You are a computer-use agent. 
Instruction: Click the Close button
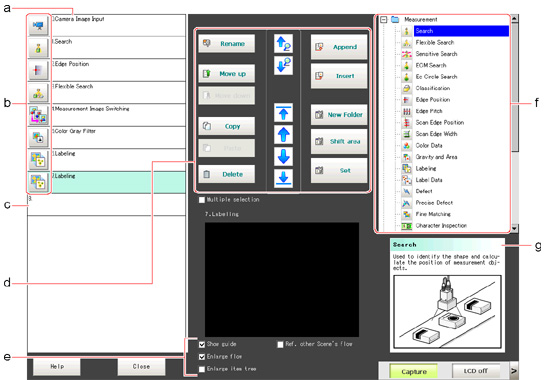[141, 367]
